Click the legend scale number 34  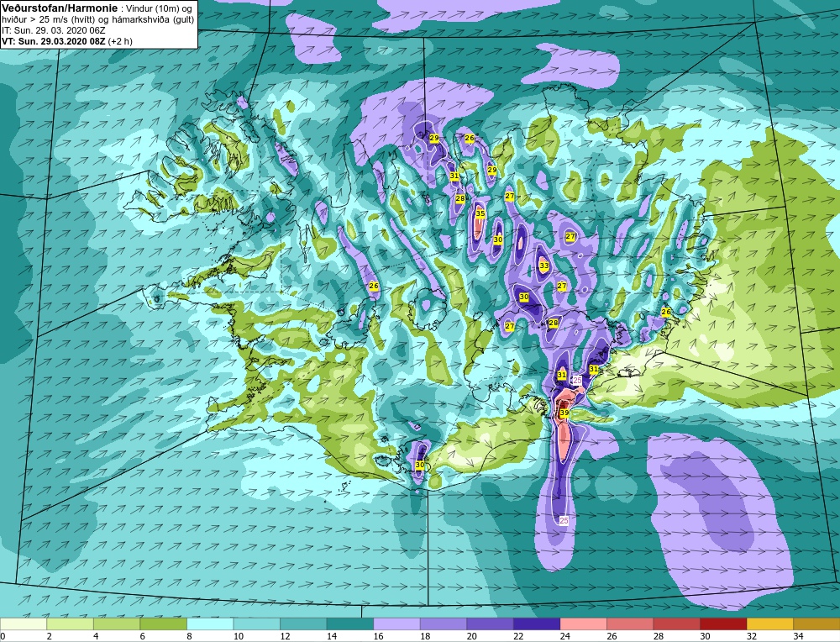pyautogui.click(x=798, y=636)
